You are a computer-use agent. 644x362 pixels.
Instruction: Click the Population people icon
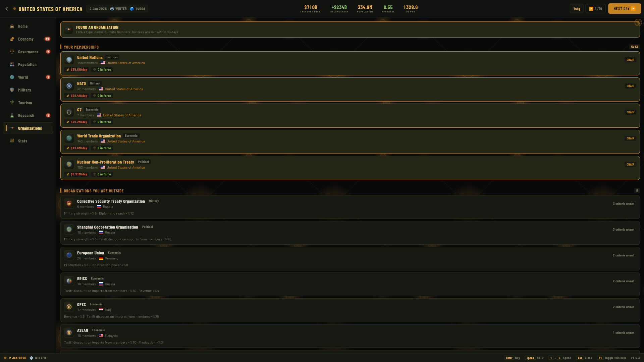[12, 65]
